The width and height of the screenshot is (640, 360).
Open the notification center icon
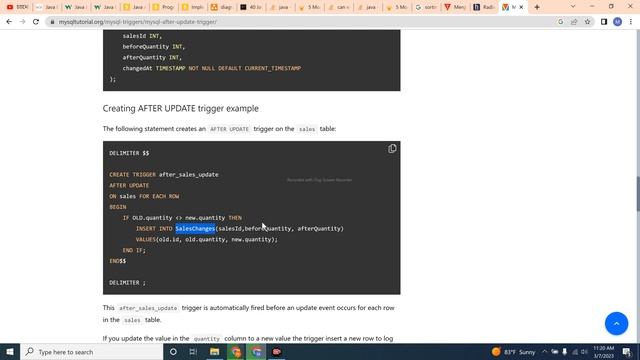coord(627,351)
